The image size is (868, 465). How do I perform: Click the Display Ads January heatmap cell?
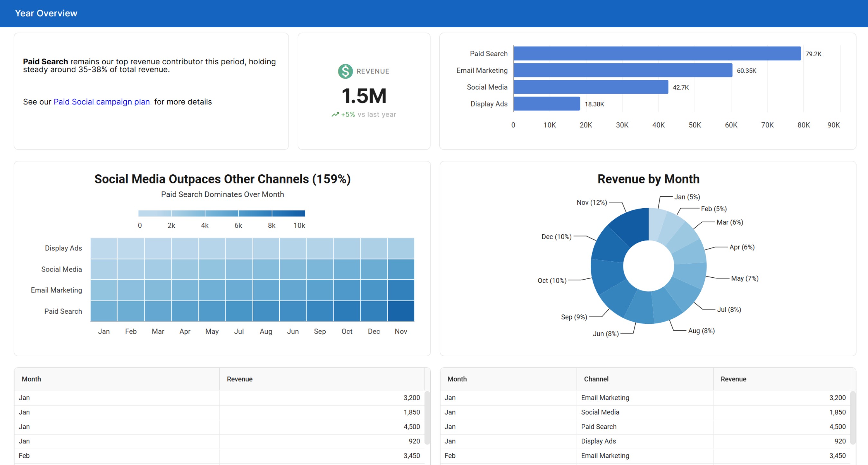(x=104, y=248)
